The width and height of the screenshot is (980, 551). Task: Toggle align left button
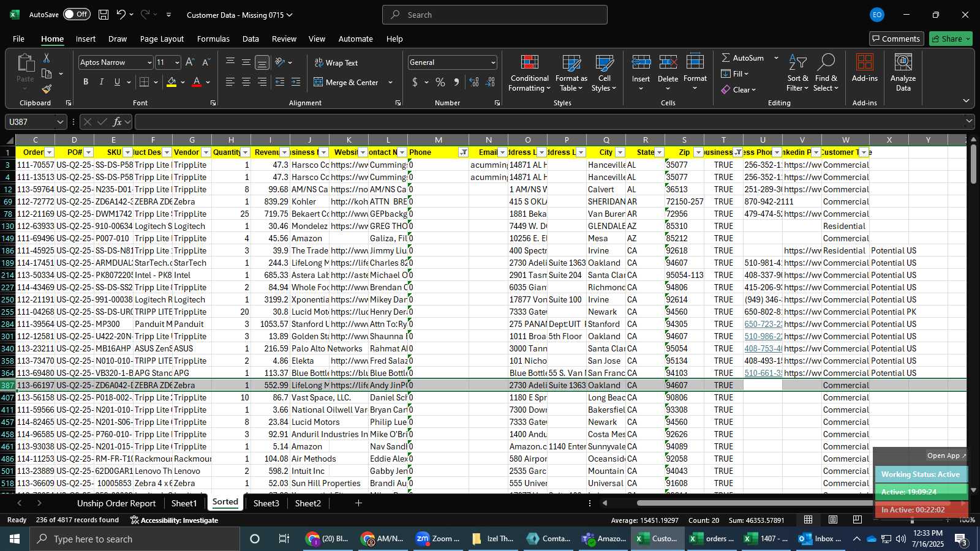[230, 82]
